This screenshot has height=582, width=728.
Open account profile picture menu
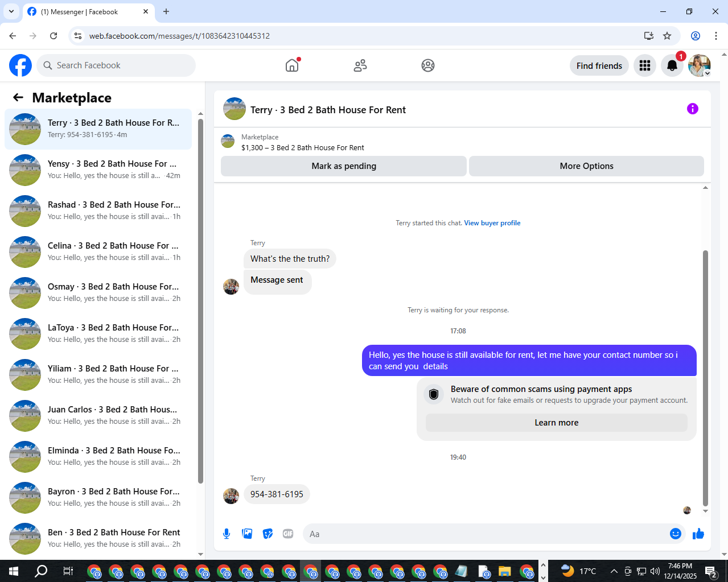[x=700, y=65]
